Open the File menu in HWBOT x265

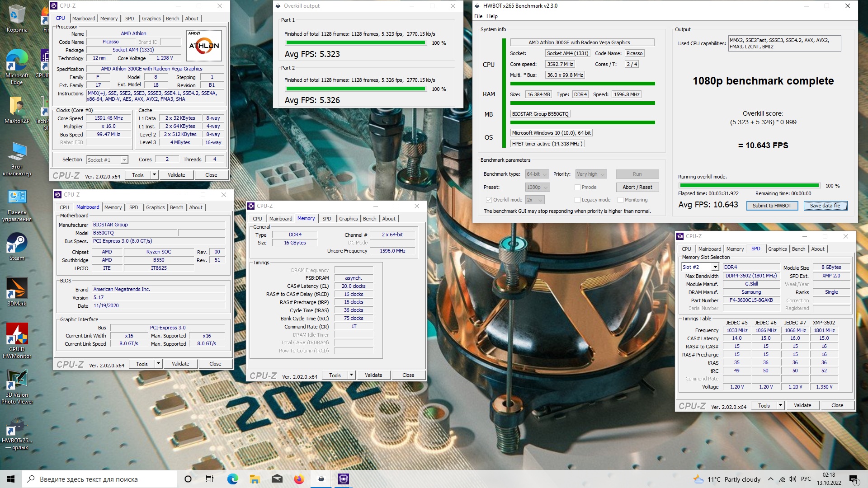(478, 16)
